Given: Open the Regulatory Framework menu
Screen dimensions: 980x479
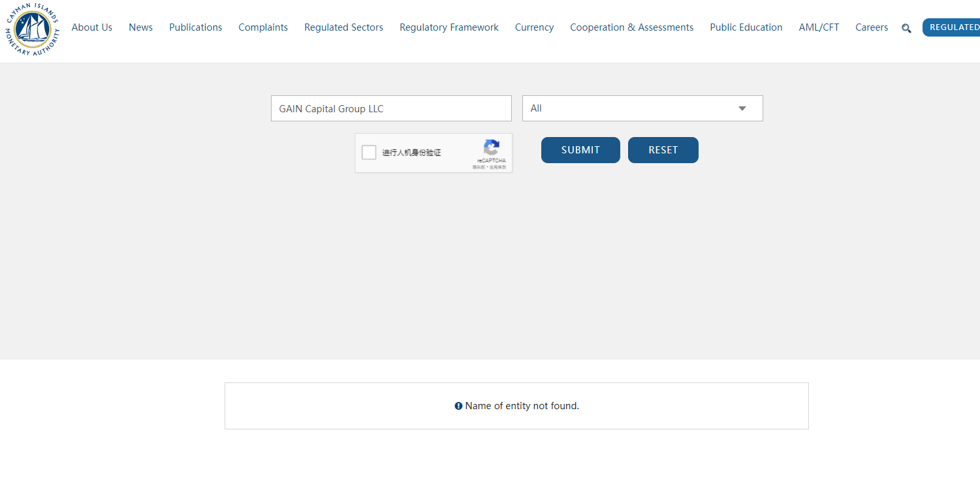Looking at the screenshot, I should 449,27.
